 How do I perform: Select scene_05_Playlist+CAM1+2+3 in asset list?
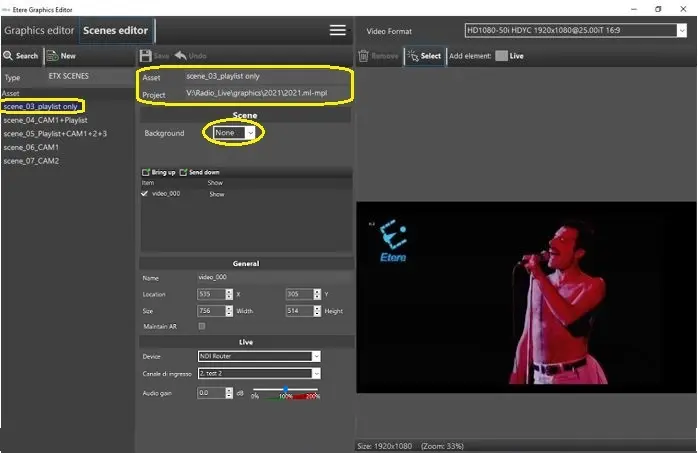[55, 133]
